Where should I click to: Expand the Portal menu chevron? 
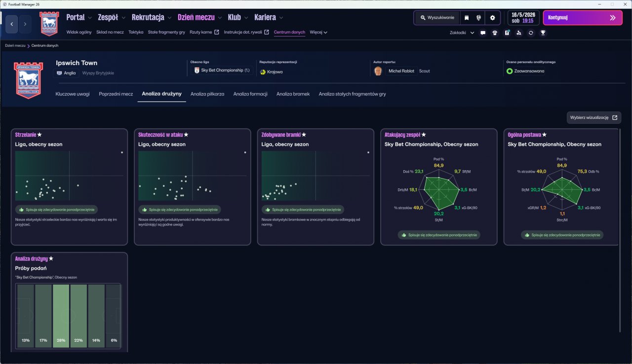tap(90, 18)
